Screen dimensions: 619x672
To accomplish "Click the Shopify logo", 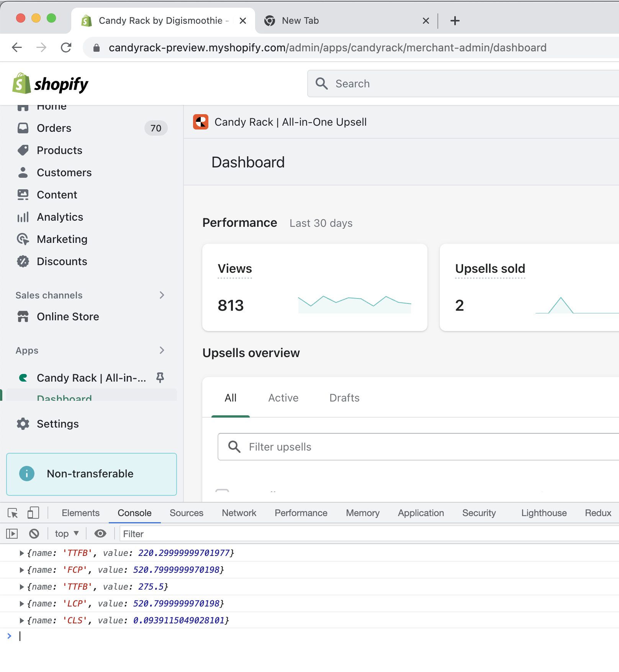I will (x=50, y=84).
